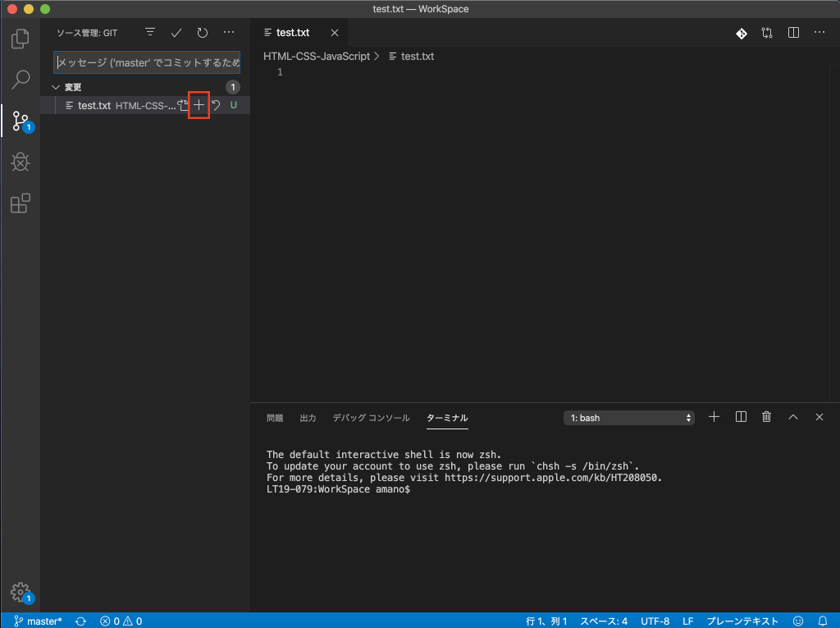The height and width of the screenshot is (628, 840).
Task: Open the terminal selector '1: bash' dropdown
Action: pyautogui.click(x=629, y=418)
